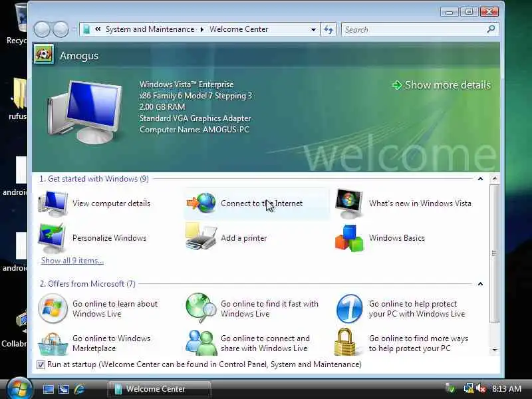The image size is (532, 399).
Task: Click the padlock icon for more protection
Action: click(345, 342)
